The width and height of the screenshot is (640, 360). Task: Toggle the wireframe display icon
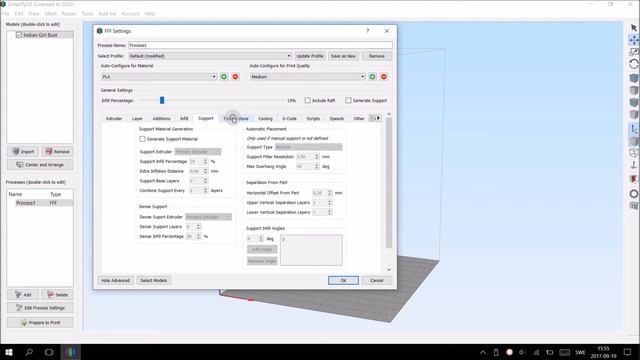[633, 153]
